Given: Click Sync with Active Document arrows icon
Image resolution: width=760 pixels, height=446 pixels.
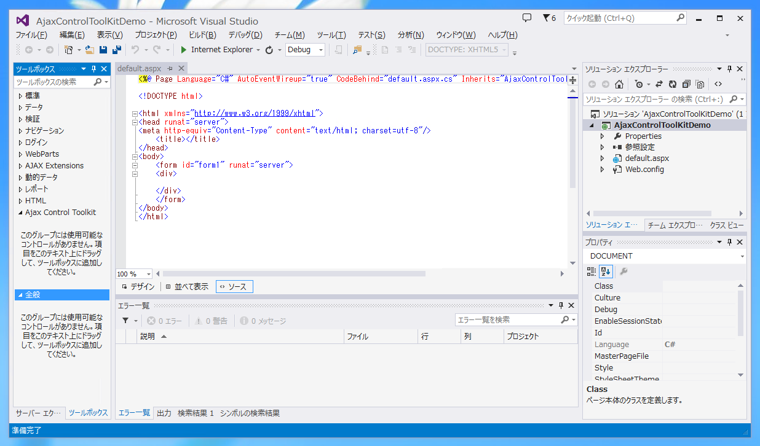Looking at the screenshot, I should [x=659, y=84].
